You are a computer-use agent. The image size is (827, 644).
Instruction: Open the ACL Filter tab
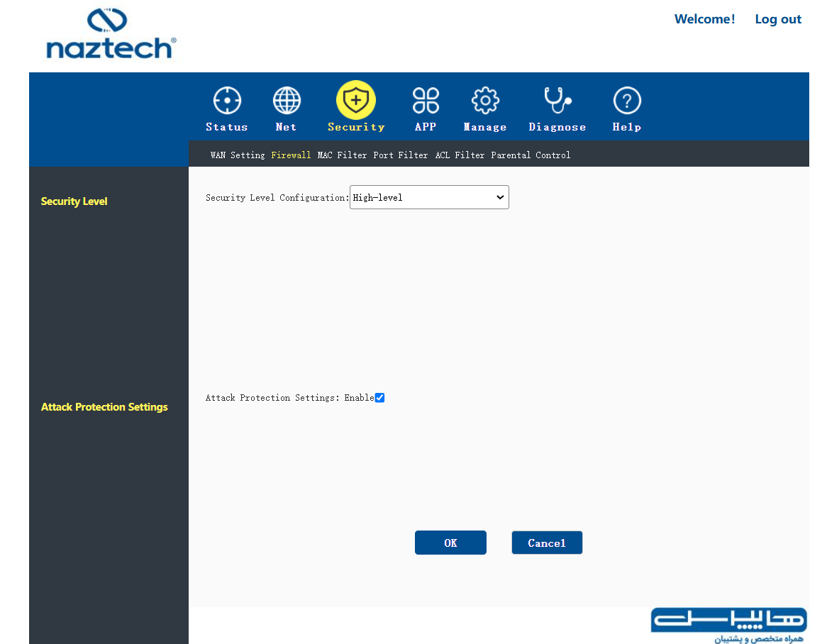[x=460, y=155]
